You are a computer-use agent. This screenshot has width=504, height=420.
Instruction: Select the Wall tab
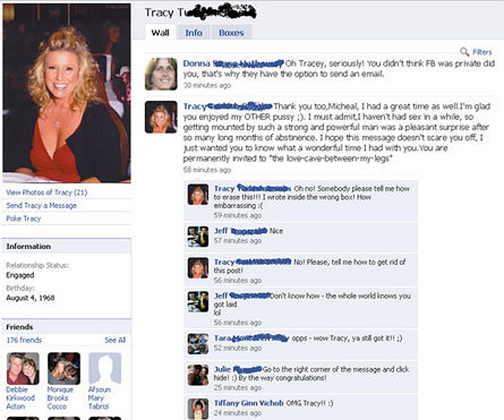click(x=160, y=32)
